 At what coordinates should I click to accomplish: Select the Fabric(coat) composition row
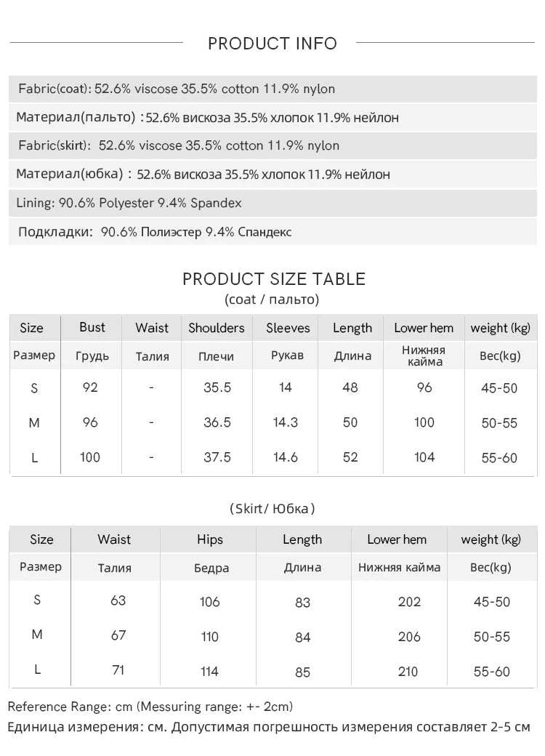(272, 89)
